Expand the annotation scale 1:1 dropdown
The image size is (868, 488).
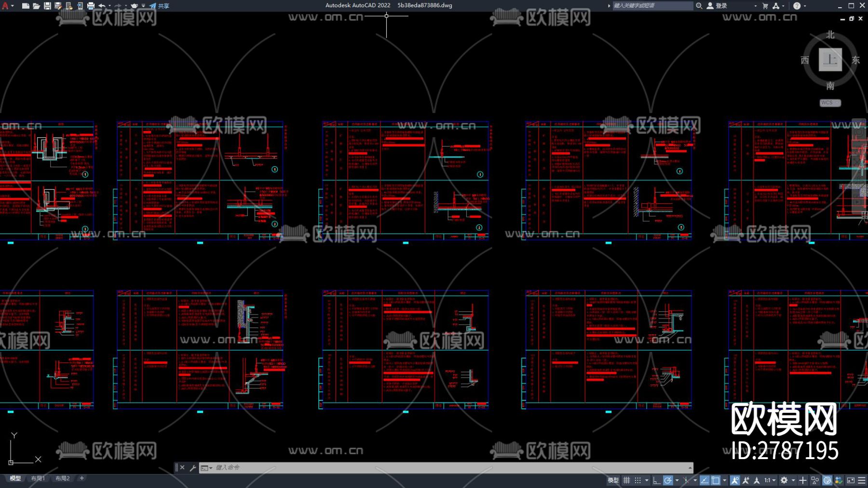(x=770, y=480)
